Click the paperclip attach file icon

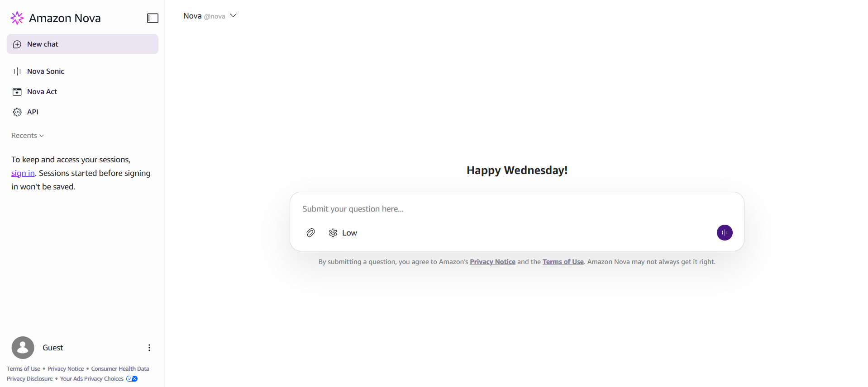[310, 233]
